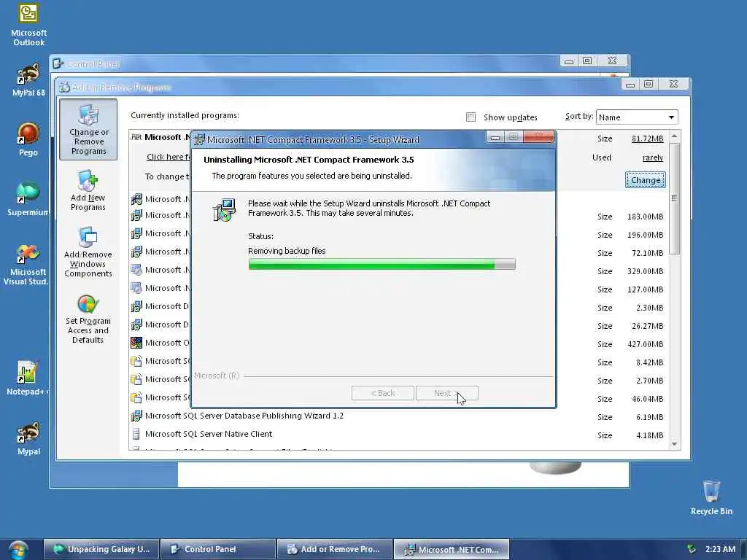The image size is (747, 560).
Task: Click the 46.04MB size entry
Action: pyautogui.click(x=648, y=399)
